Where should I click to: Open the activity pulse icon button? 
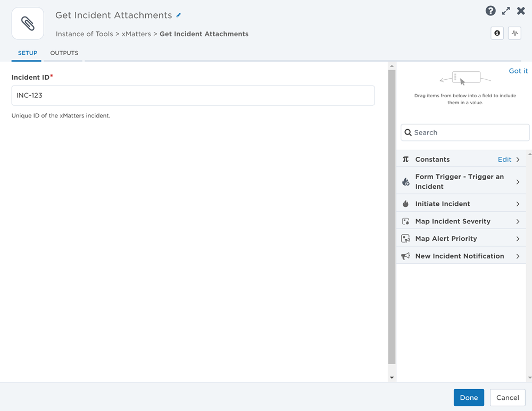(x=514, y=33)
